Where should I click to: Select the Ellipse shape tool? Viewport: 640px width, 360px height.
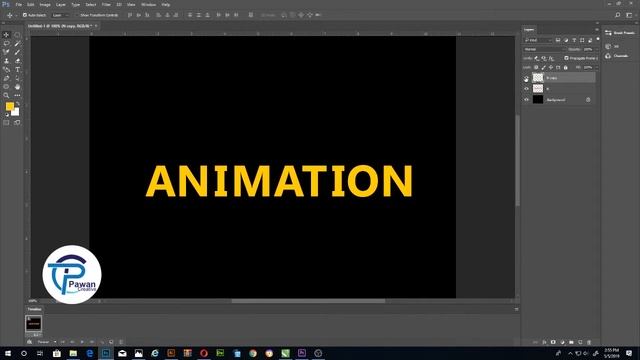(x=6, y=87)
